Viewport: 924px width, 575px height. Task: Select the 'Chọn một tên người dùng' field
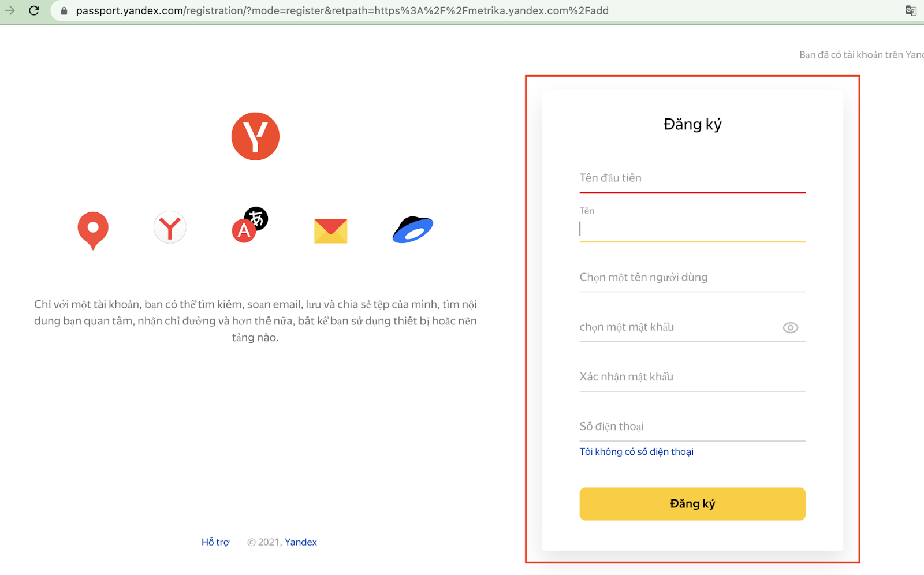(692, 278)
